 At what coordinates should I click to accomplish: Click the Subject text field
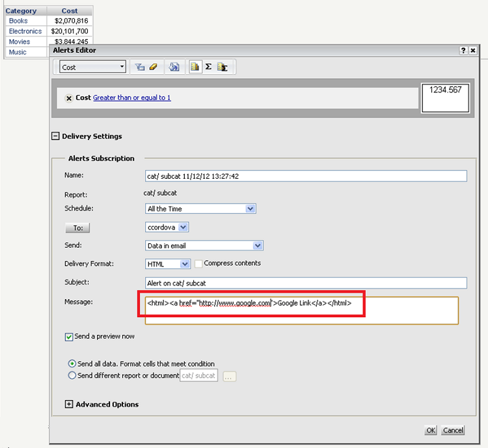pyautogui.click(x=306, y=283)
